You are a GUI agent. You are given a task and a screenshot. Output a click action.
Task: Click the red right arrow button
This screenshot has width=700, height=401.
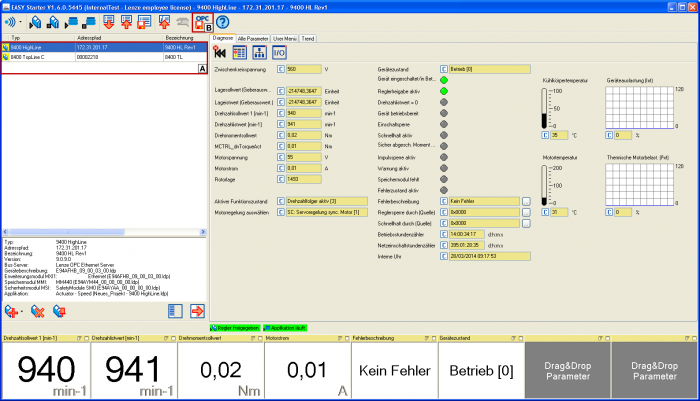(197, 311)
